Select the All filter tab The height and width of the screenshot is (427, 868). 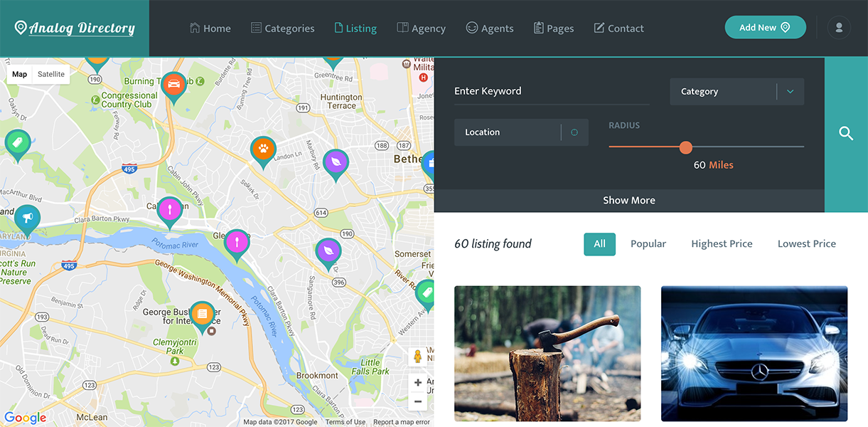pyautogui.click(x=600, y=244)
